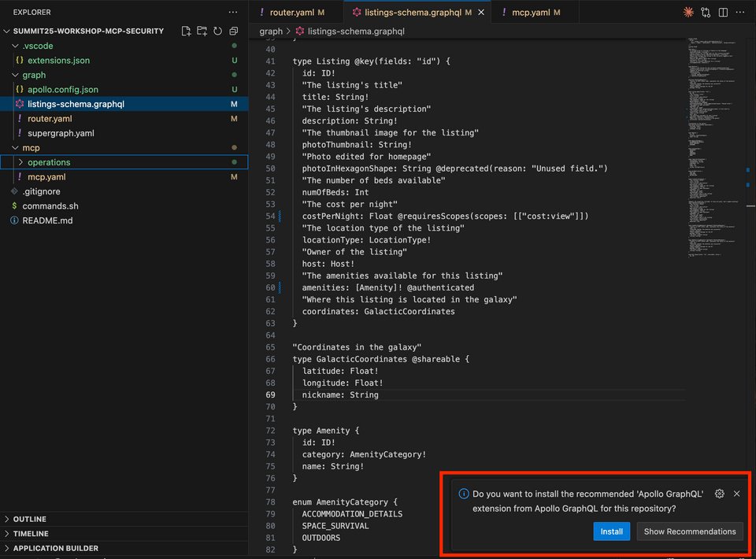The height and width of the screenshot is (559, 756).
Task: Click 'type GalacticCoordinates @shareable {' line
Action: click(380, 359)
